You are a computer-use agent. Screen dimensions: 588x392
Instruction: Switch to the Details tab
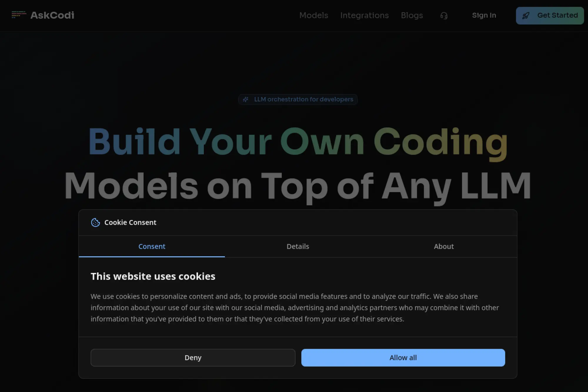(298, 246)
